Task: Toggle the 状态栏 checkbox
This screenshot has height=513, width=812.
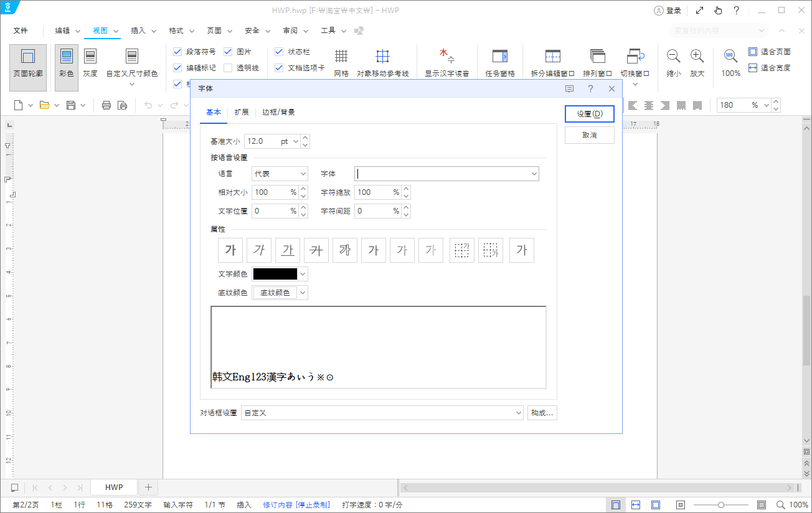Action: click(279, 52)
